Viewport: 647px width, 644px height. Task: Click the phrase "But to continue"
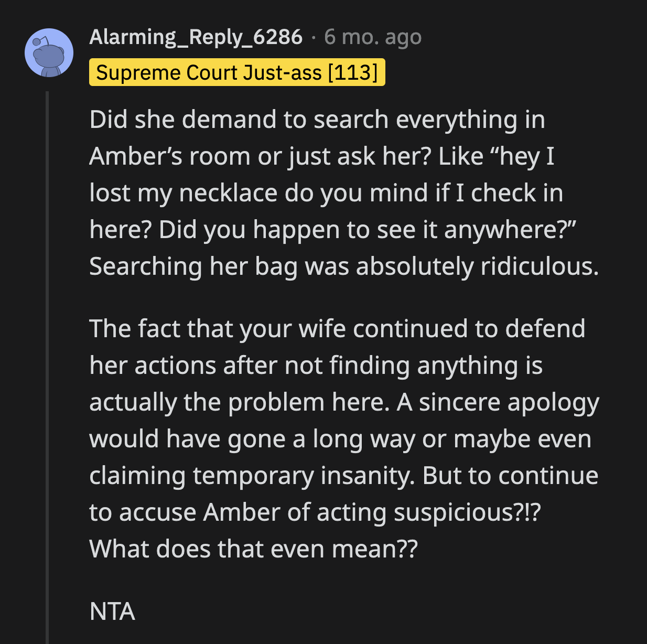click(510, 476)
